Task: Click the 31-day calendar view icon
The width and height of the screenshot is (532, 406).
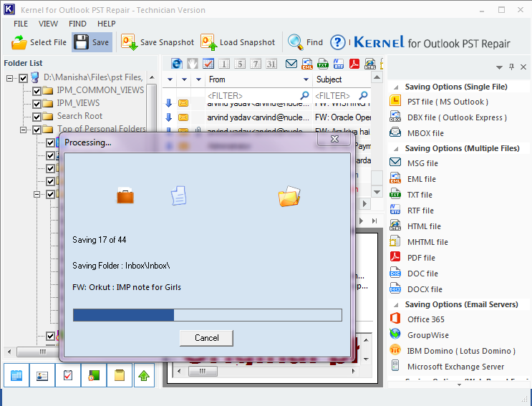Action: [271, 64]
